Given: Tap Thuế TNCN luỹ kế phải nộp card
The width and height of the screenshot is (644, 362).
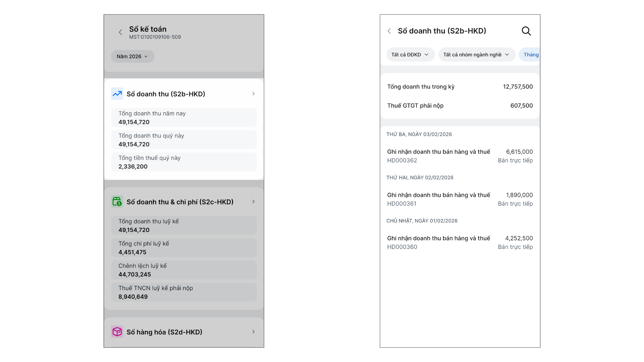Looking at the screenshot, I should tap(184, 292).
